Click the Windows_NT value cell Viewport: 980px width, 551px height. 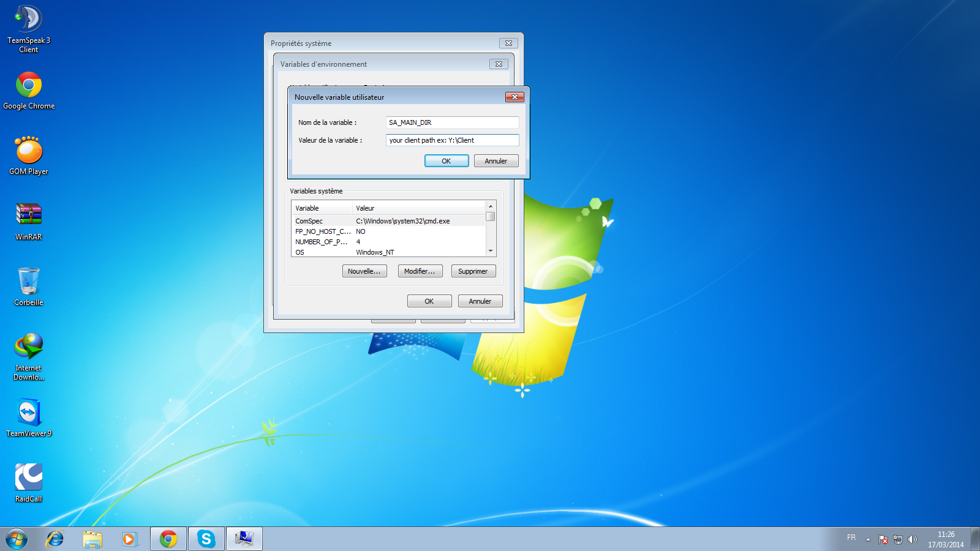375,252
